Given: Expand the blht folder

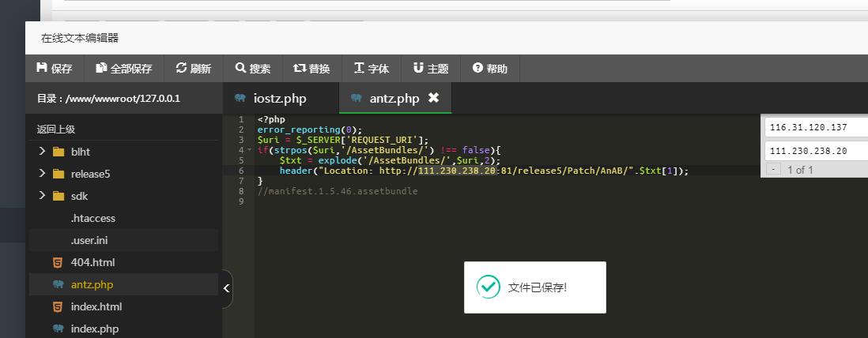Looking at the screenshot, I should point(42,152).
